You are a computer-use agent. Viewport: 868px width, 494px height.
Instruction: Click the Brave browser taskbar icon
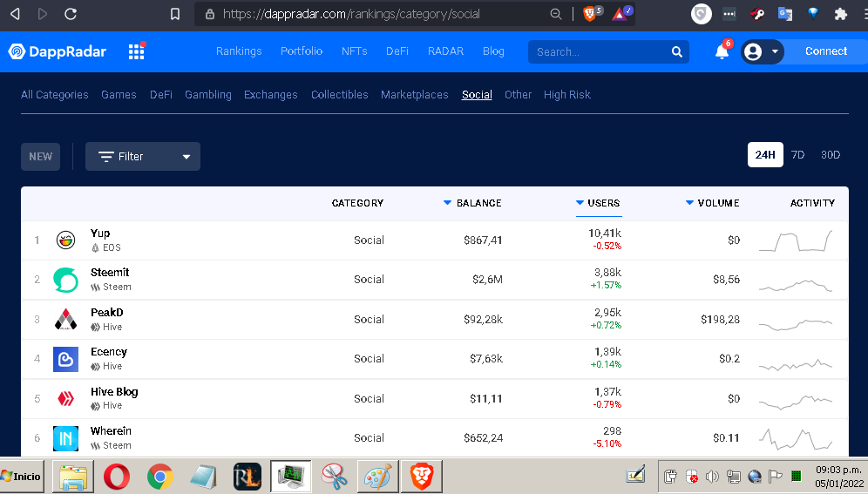pos(421,477)
